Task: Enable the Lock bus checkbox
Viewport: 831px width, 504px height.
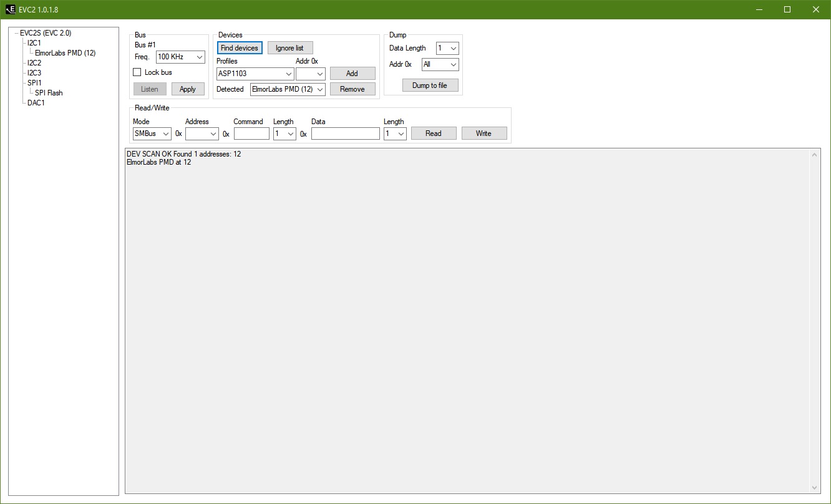Action: point(137,72)
